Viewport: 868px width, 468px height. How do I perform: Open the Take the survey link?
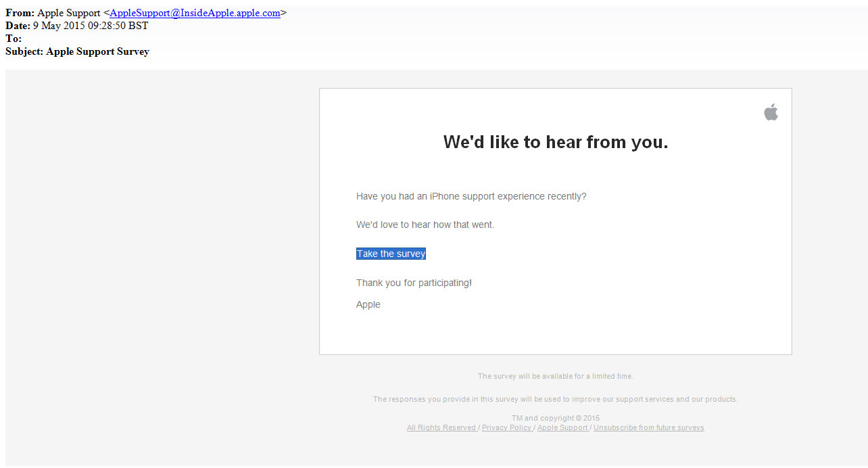(x=391, y=254)
